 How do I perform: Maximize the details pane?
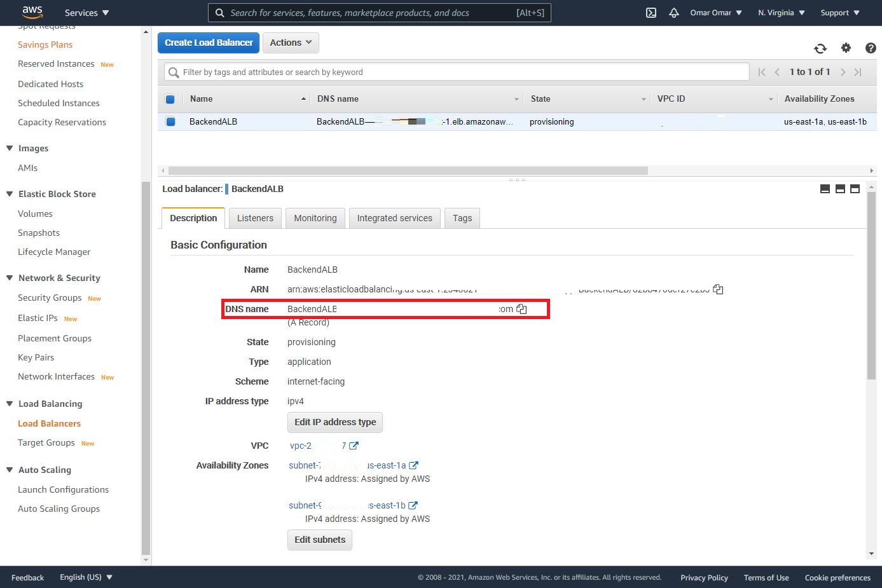tap(855, 189)
